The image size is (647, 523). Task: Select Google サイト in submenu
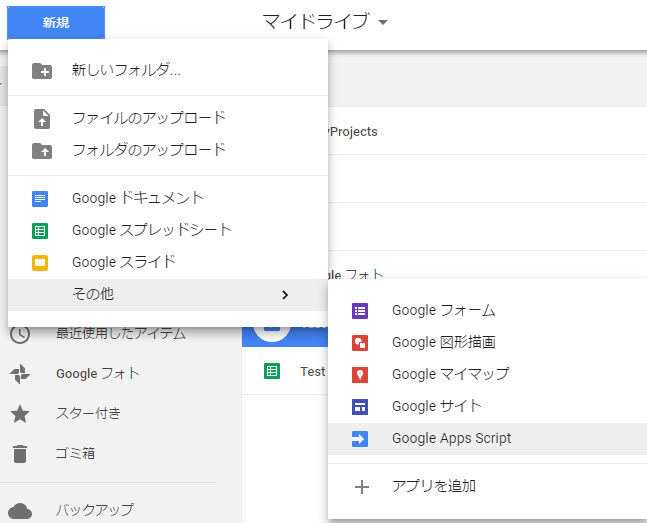(487, 406)
